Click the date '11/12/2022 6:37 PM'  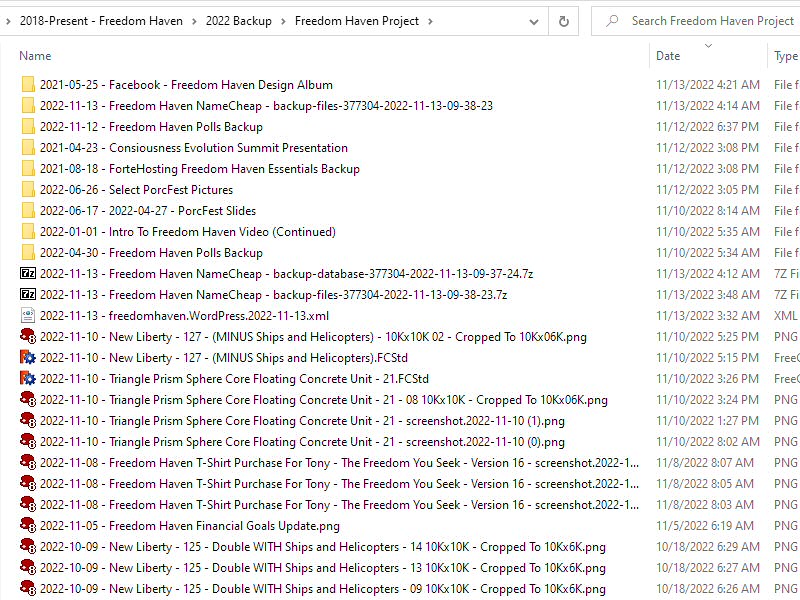[x=708, y=127]
